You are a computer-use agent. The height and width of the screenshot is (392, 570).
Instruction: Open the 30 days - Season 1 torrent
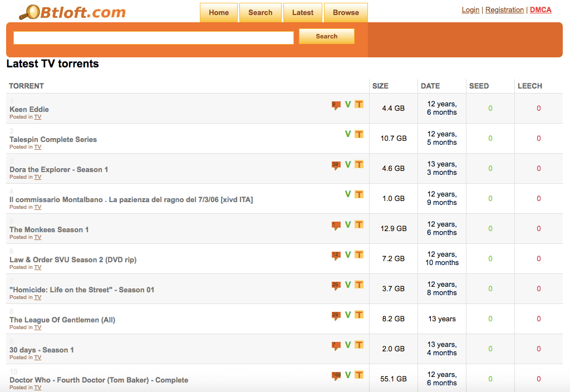pyautogui.click(x=41, y=350)
